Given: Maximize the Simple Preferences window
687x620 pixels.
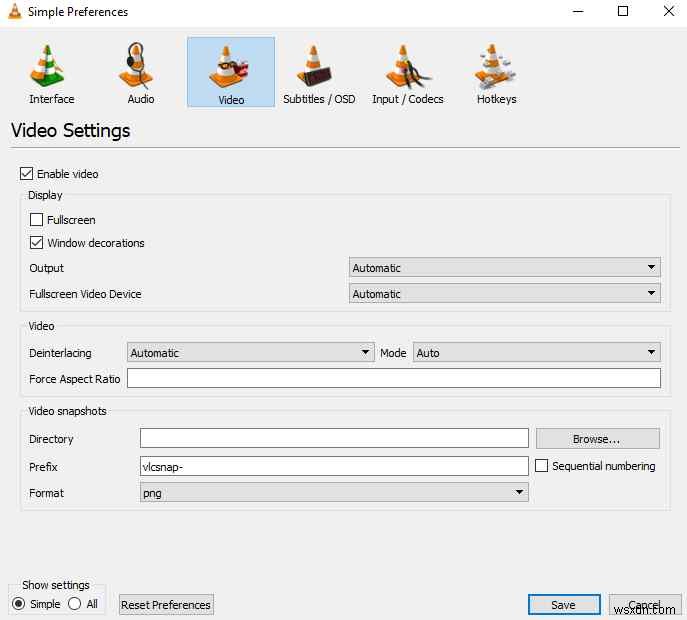Looking at the screenshot, I should point(623,11).
